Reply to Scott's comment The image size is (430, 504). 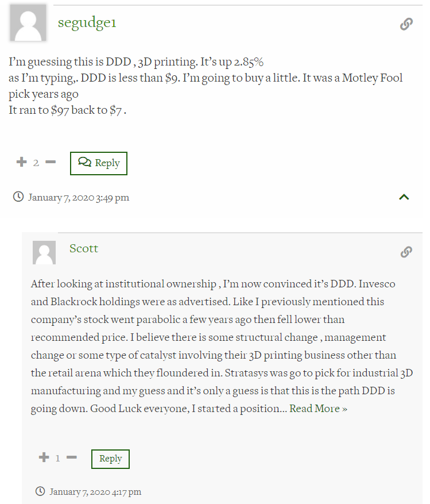point(110,459)
